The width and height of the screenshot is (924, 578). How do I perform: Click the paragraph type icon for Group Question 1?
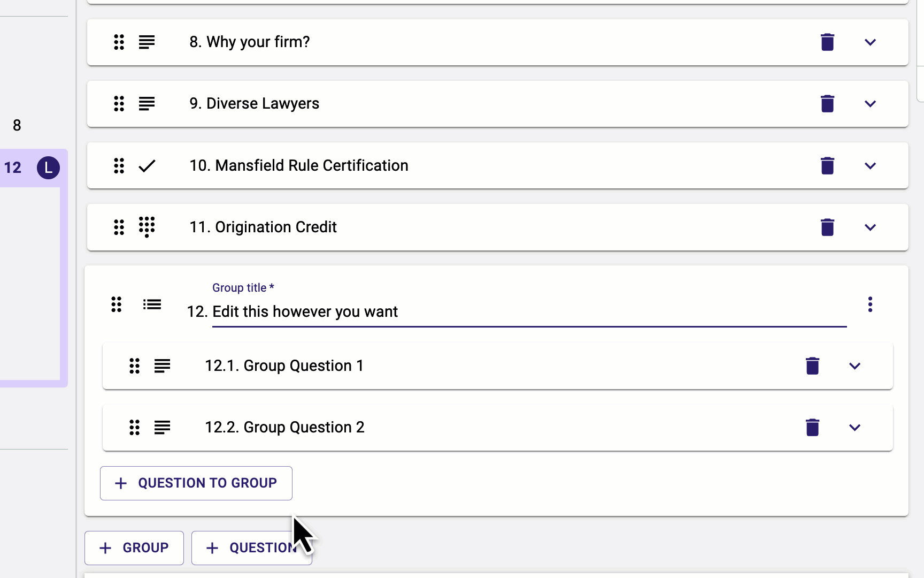pos(162,366)
